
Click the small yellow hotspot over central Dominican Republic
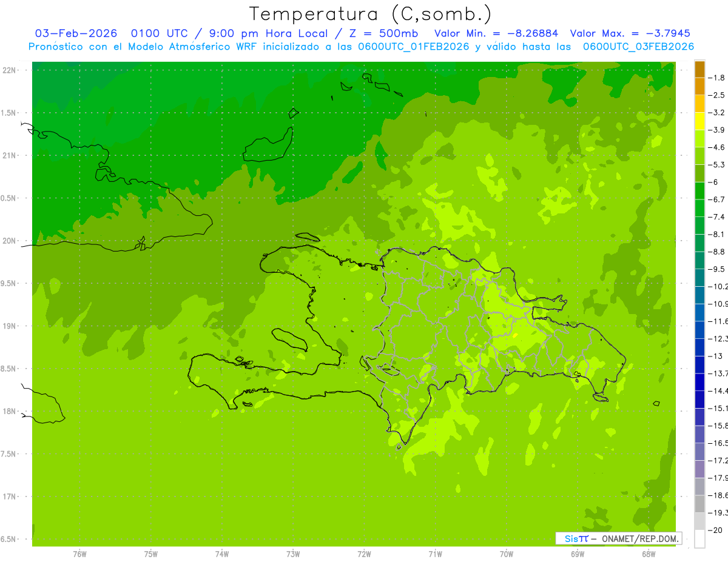[x=514, y=335]
